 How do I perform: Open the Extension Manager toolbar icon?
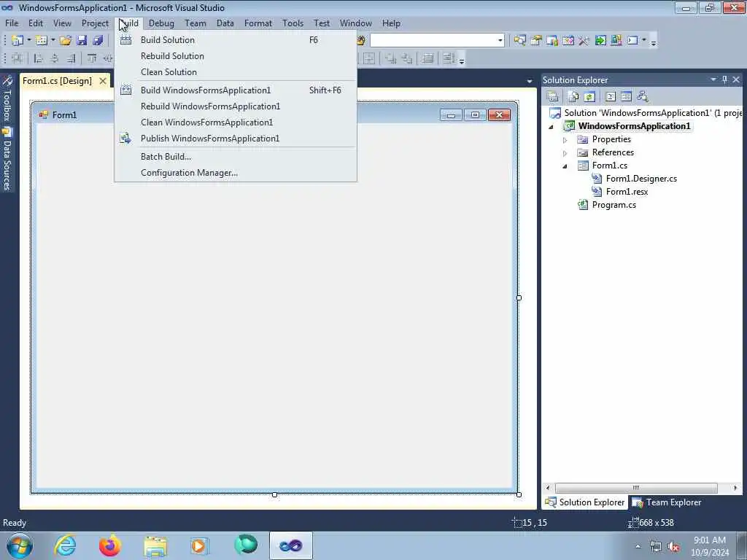tap(616, 41)
